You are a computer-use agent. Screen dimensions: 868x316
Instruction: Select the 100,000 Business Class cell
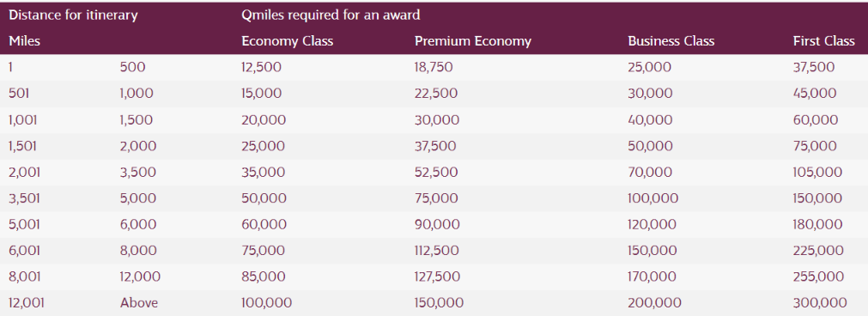tap(653, 198)
